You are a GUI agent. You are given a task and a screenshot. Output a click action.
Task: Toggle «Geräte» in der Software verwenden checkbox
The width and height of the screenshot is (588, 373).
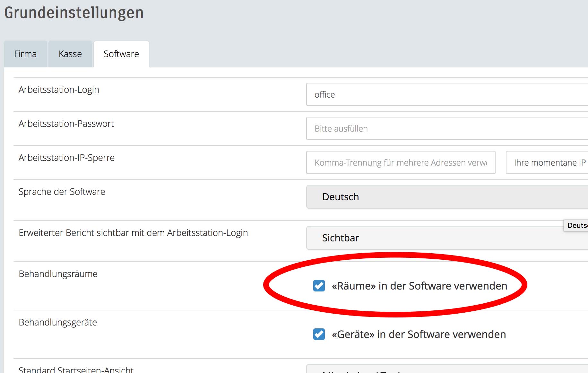point(319,334)
